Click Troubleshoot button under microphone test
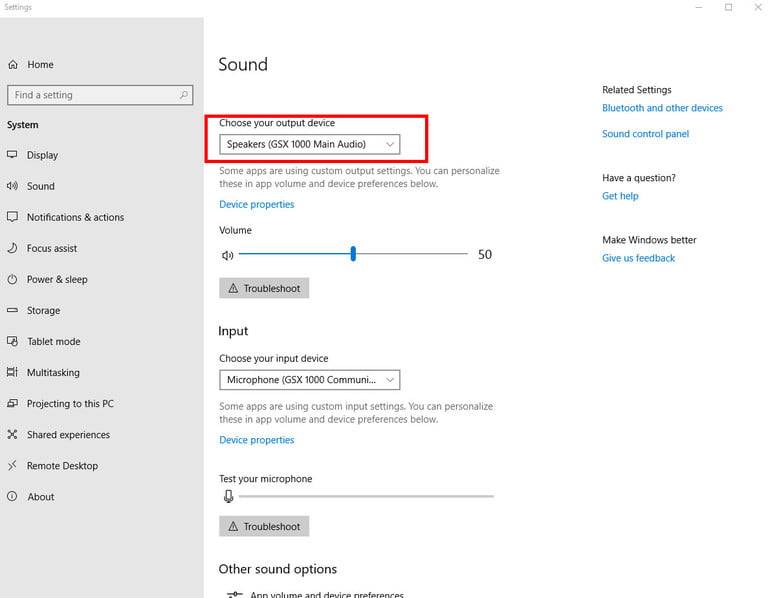The height and width of the screenshot is (598, 768). point(264,526)
